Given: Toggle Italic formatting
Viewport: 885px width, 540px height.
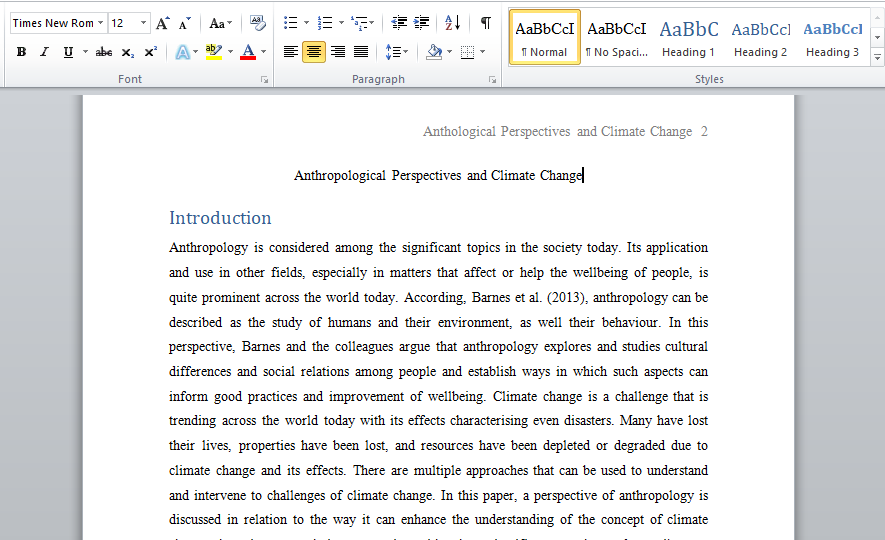Looking at the screenshot, I should [x=44, y=52].
